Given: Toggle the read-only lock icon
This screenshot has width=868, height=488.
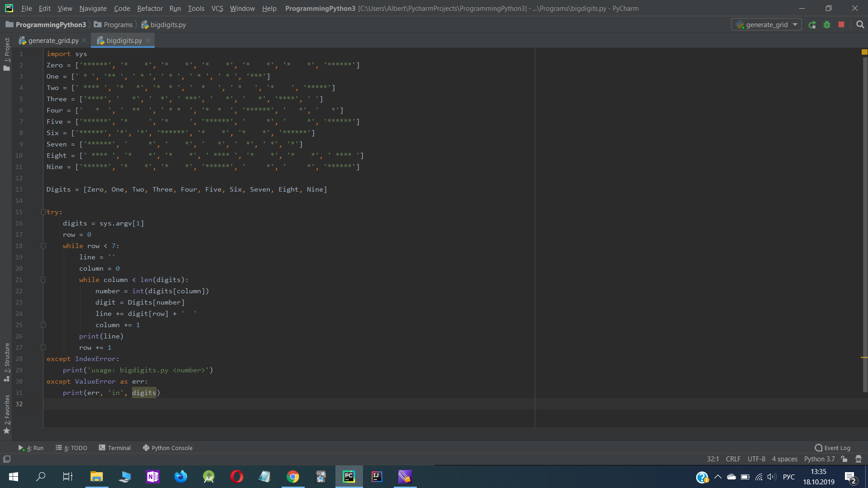Looking at the screenshot, I should coord(844,459).
